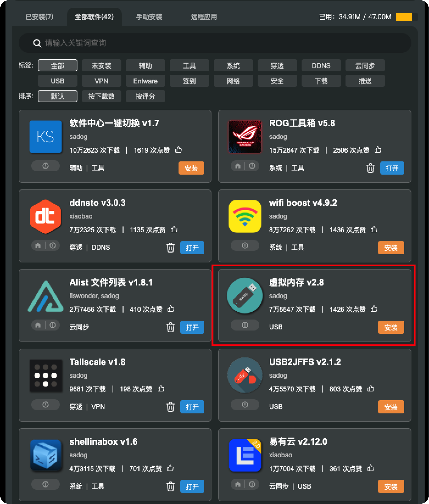The width and height of the screenshot is (429, 504).
Task: Like wifi boost with thumbs-up icon
Action: pos(374,229)
